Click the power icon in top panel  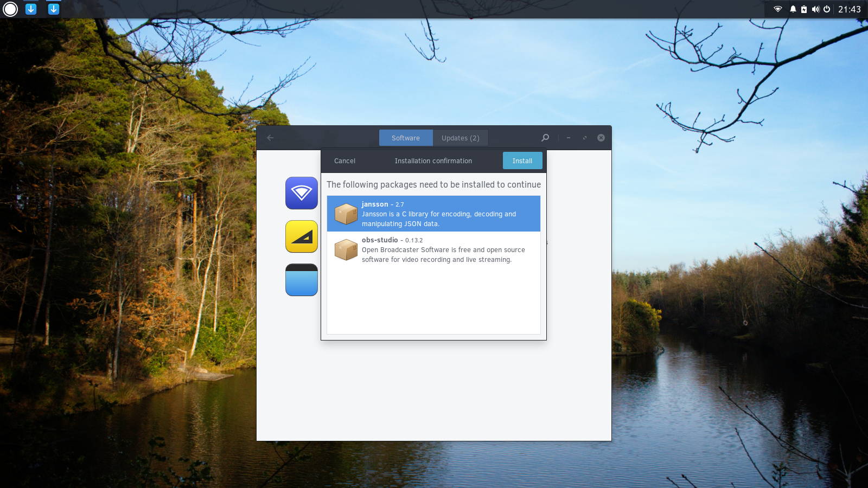point(827,9)
